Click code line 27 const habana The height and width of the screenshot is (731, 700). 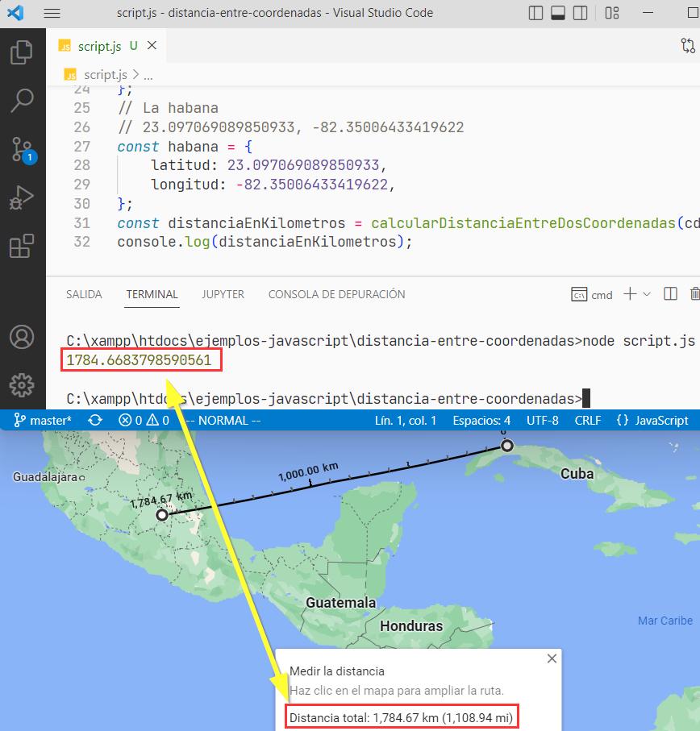(x=185, y=147)
